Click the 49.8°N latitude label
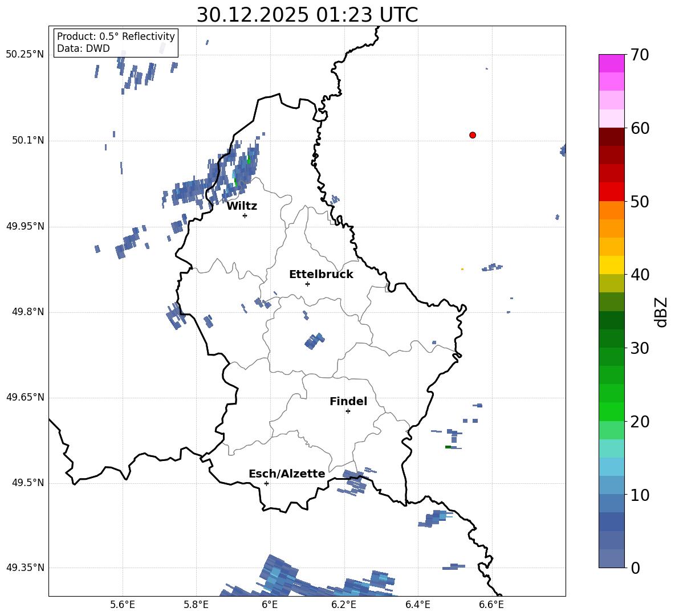This screenshot has width=675, height=616. tap(28, 312)
